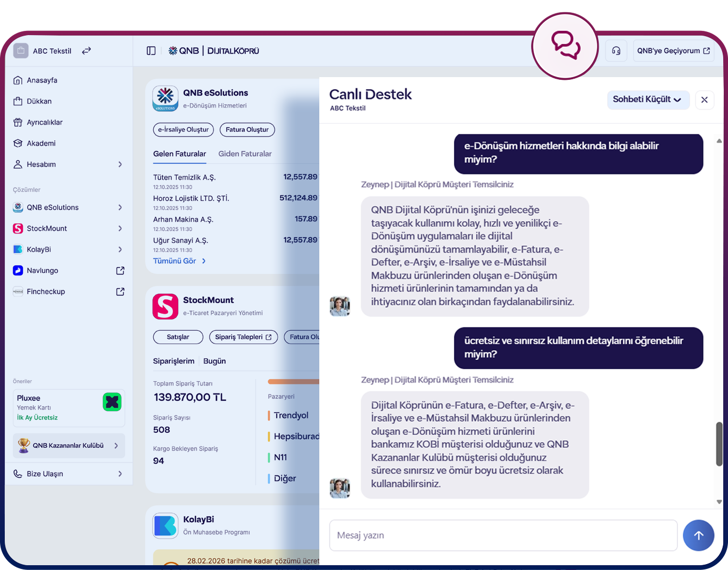Open the QNB Kazananlar Kulübü chevron
This screenshot has width=728, height=570.
tap(116, 446)
